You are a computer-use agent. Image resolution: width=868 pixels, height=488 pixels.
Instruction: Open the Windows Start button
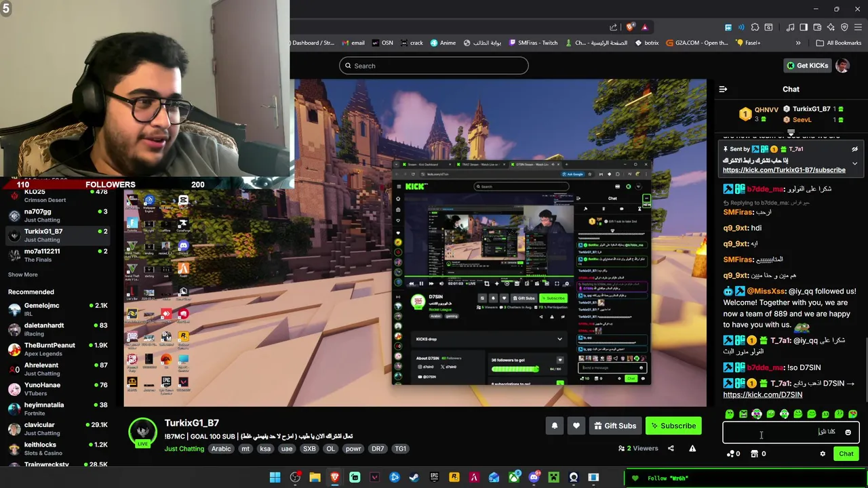coord(275,478)
